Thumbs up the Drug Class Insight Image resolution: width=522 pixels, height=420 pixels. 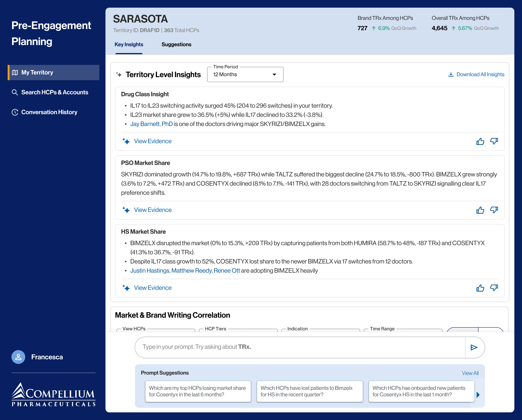pos(480,141)
